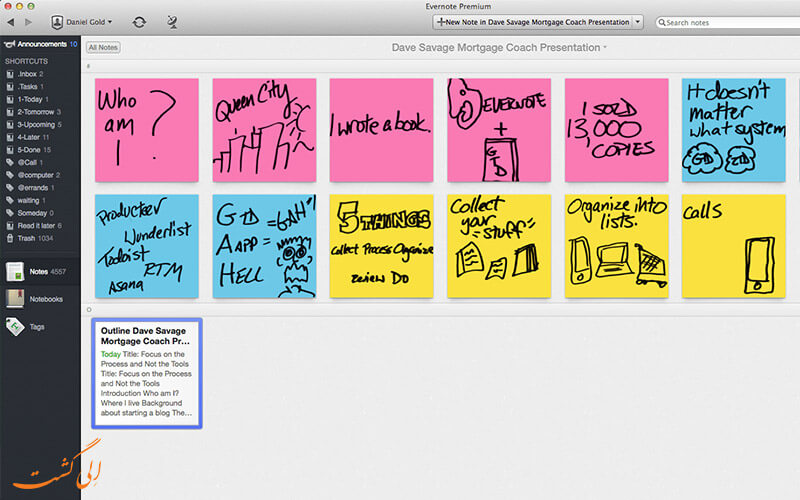The width and height of the screenshot is (800, 500).
Task: Open the 'Queen City' pink note
Action: click(264, 130)
